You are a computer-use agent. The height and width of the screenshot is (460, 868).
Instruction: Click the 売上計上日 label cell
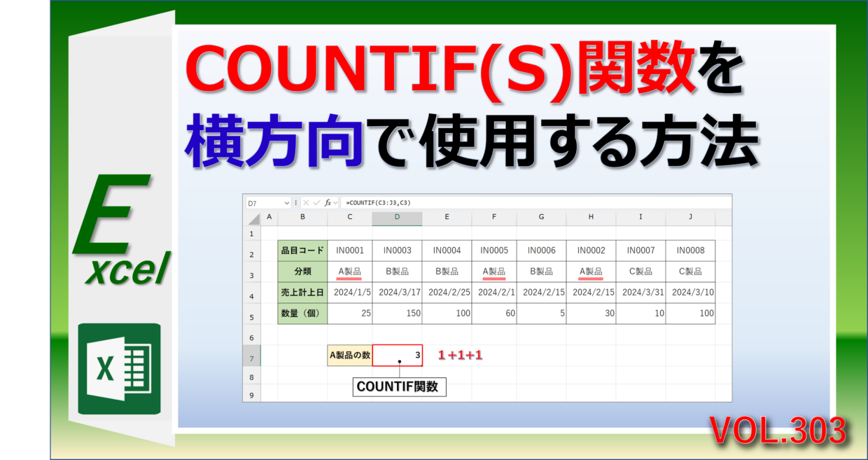302,293
